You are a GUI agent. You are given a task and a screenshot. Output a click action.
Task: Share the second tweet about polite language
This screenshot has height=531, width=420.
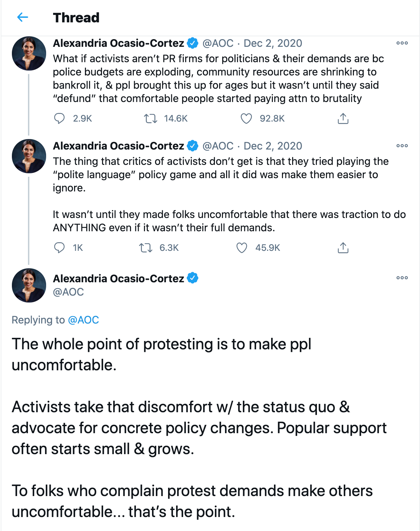[343, 248]
